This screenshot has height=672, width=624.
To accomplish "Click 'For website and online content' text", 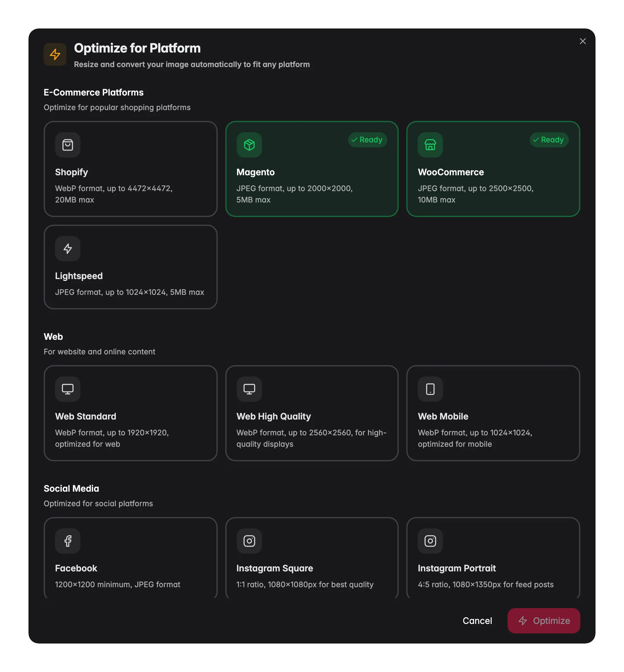I will coord(100,352).
